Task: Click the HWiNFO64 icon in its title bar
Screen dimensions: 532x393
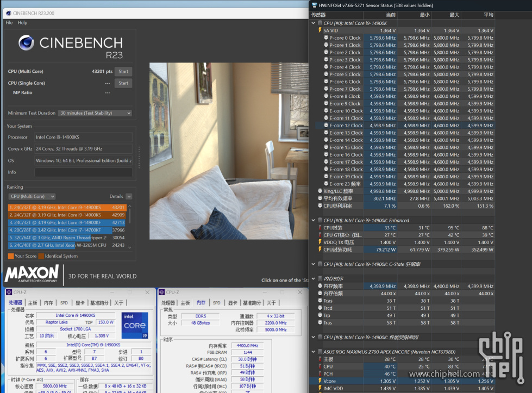Action: pyautogui.click(x=314, y=5)
